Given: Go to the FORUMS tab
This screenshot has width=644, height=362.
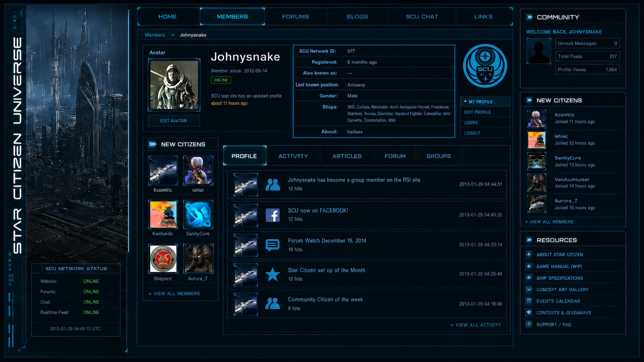Looking at the screenshot, I should (x=295, y=16).
